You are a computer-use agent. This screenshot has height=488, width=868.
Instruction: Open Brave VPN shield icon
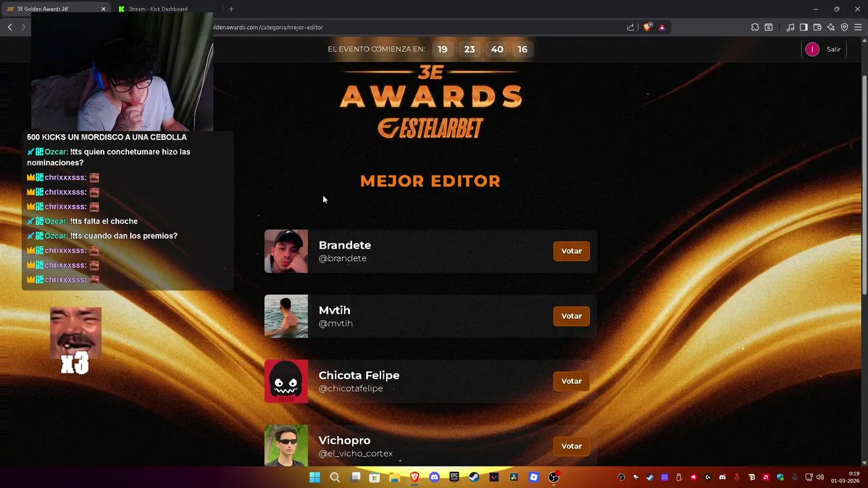click(x=844, y=27)
